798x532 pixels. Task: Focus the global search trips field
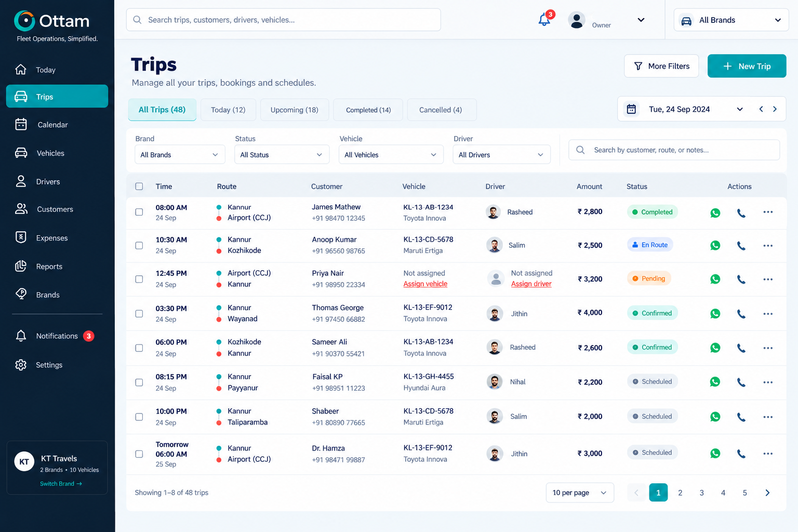tap(284, 20)
